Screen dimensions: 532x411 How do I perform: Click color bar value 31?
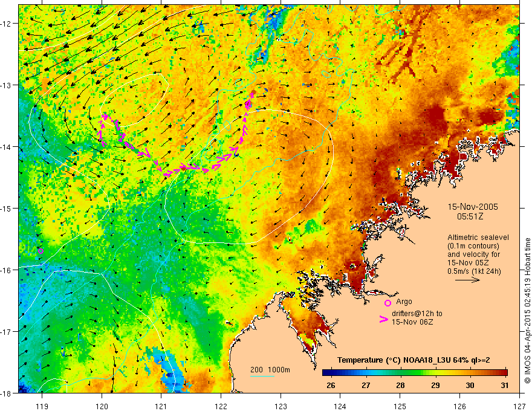click(505, 385)
